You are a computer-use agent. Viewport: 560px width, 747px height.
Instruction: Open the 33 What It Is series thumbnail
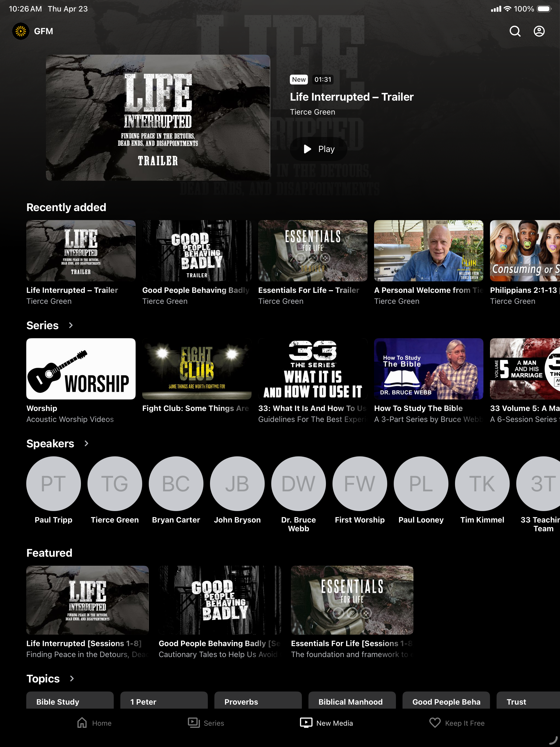(x=313, y=369)
